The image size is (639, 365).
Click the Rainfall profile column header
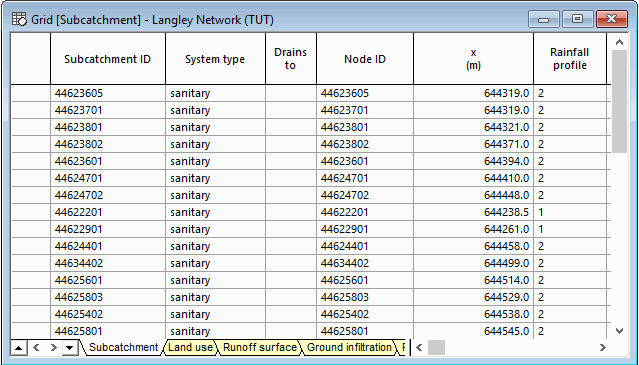tap(569, 59)
